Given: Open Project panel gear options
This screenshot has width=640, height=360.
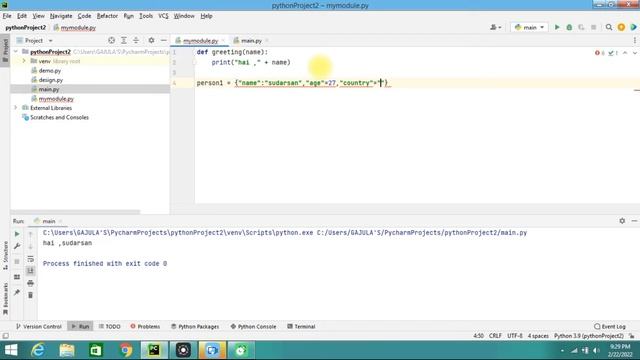Looking at the screenshot, I should click(151, 40).
